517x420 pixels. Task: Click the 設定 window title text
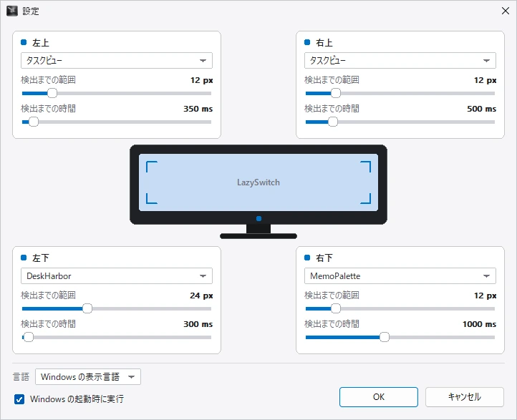[x=31, y=11]
